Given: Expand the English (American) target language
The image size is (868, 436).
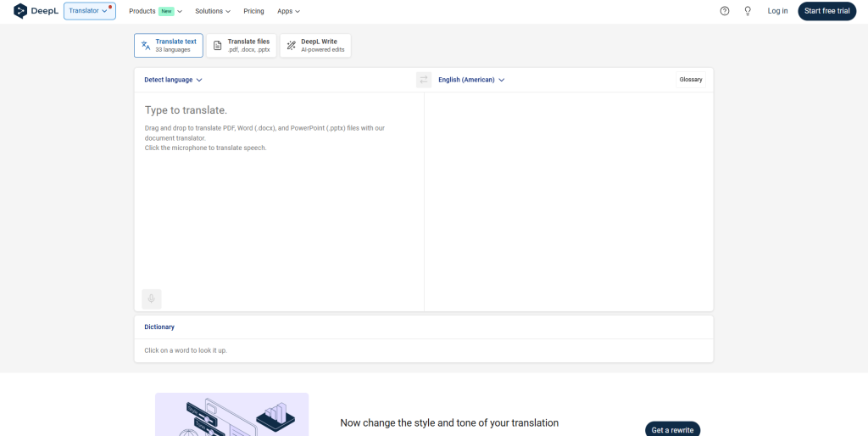Looking at the screenshot, I should coord(471,80).
